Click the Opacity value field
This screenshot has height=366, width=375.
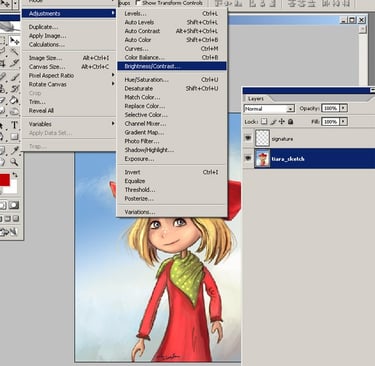330,108
